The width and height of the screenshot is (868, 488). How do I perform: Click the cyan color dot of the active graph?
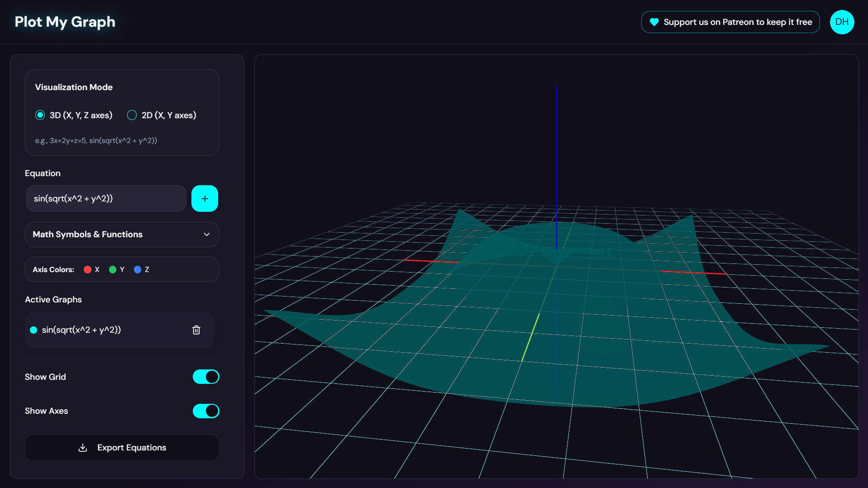point(33,330)
